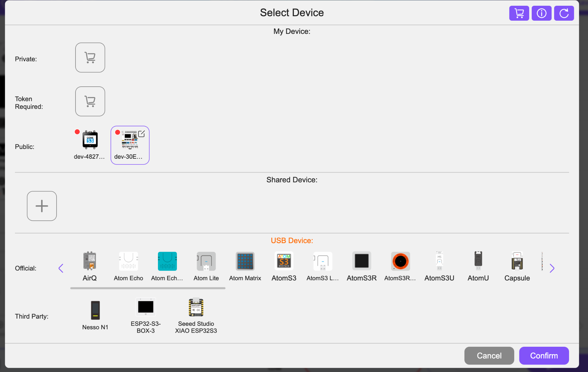Click the Private device cart placeholder
This screenshot has height=372, width=588.
click(x=90, y=58)
